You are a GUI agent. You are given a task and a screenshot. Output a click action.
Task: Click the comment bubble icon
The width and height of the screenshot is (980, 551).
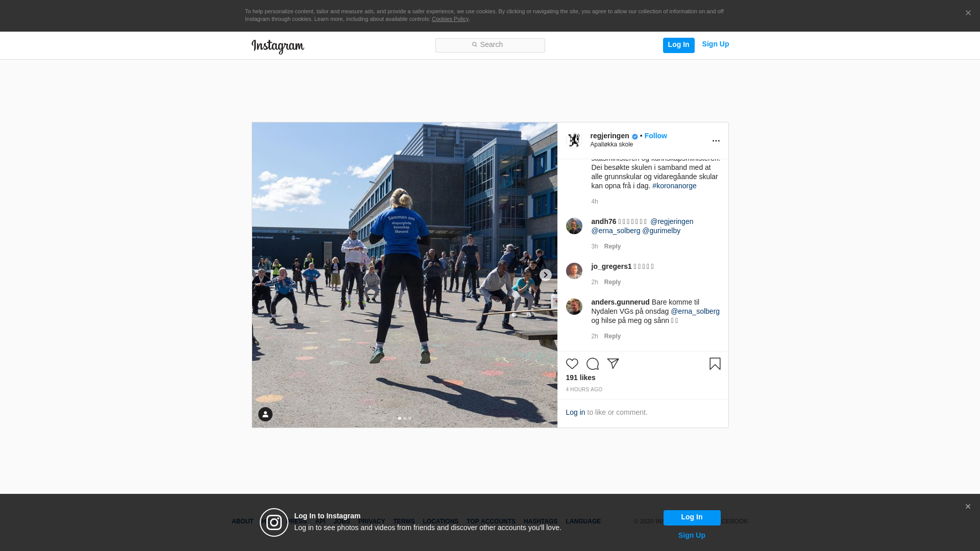[x=593, y=364]
